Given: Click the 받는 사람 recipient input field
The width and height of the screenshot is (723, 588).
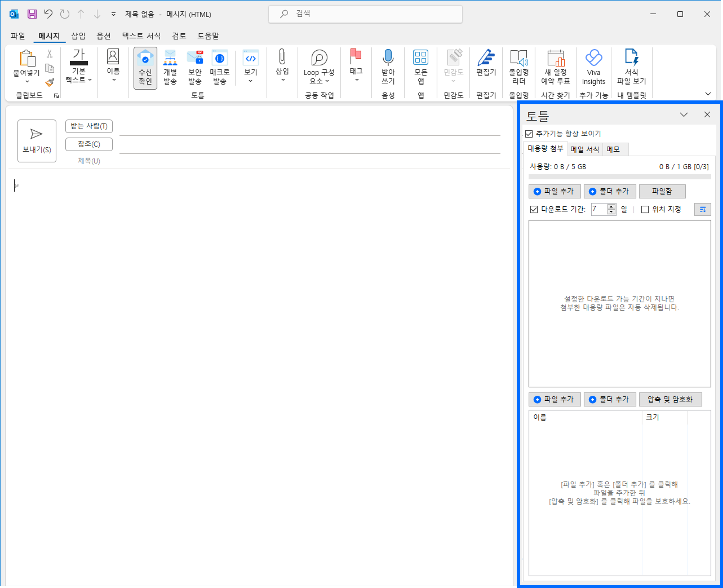Looking at the screenshot, I should click(x=309, y=129).
